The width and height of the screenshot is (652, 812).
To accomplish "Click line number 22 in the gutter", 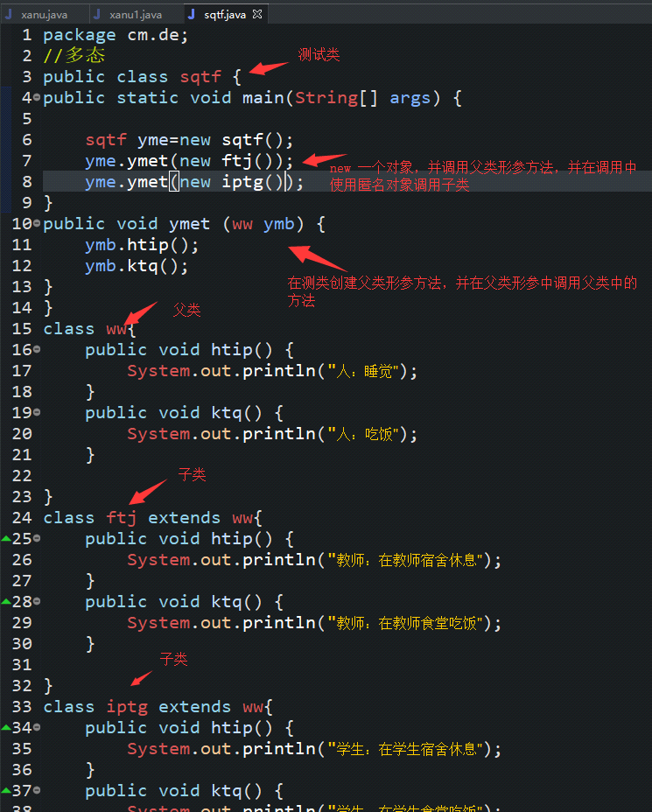I will click(x=22, y=475).
